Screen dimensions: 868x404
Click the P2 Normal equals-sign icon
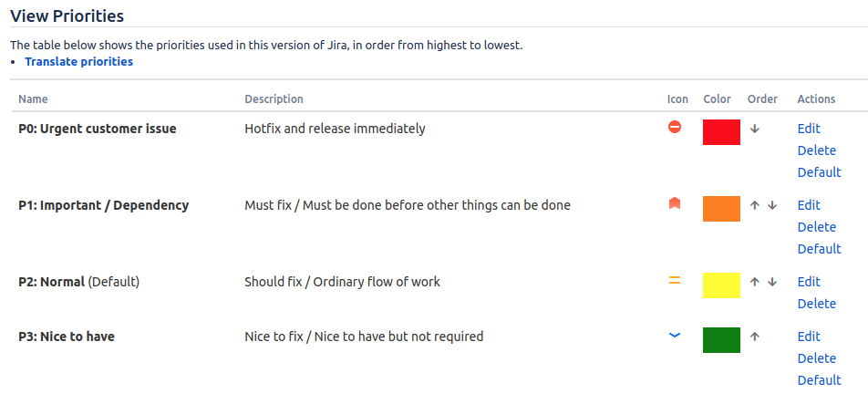675,280
